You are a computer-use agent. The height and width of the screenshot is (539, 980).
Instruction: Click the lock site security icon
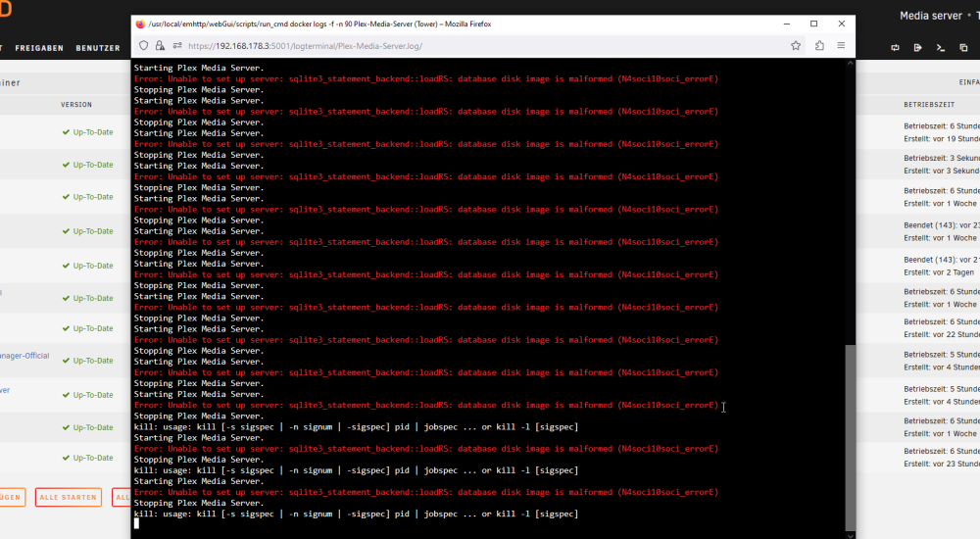click(160, 46)
